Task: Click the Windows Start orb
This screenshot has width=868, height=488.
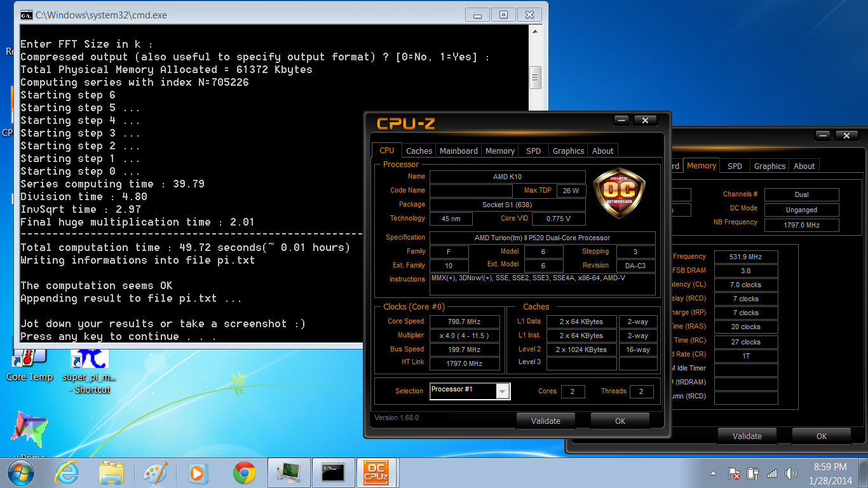Action: click(21, 473)
